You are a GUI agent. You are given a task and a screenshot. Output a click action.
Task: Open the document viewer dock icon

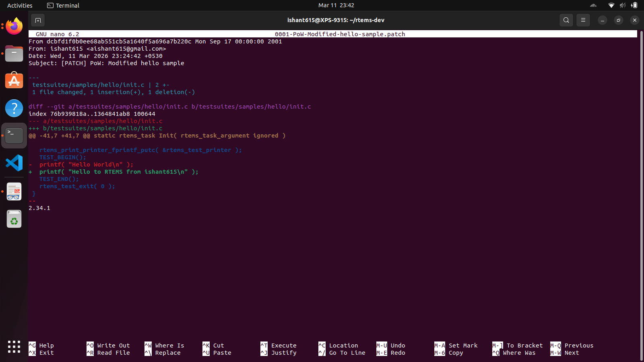(14, 192)
